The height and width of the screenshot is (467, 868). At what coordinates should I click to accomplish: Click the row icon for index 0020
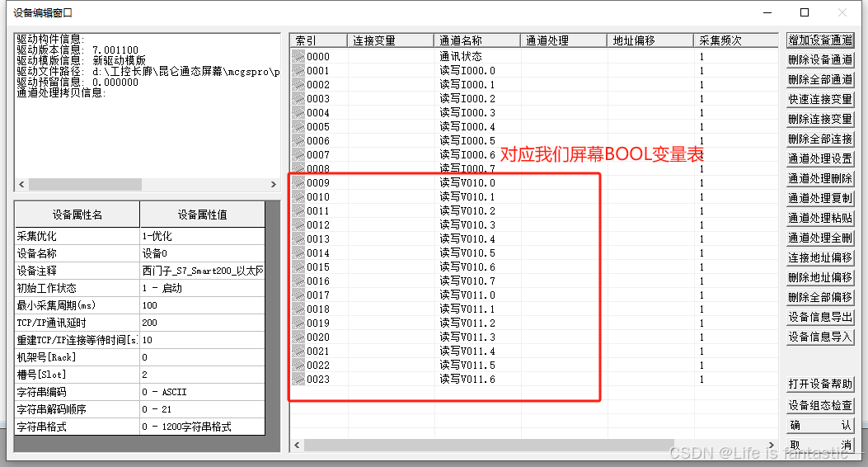tap(298, 337)
